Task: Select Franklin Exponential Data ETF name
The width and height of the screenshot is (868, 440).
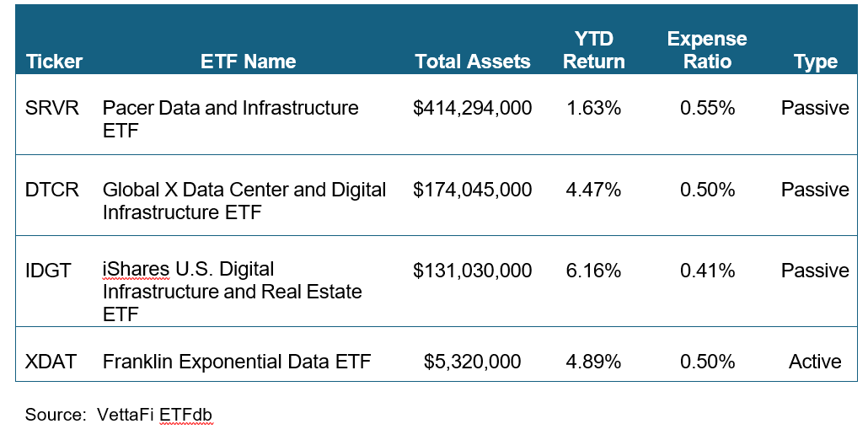Action: (x=237, y=362)
